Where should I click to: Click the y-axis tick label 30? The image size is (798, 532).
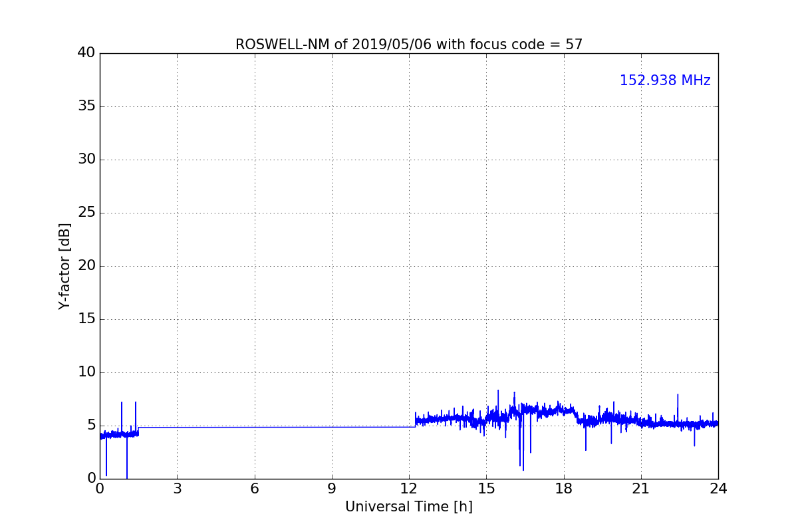click(x=86, y=160)
